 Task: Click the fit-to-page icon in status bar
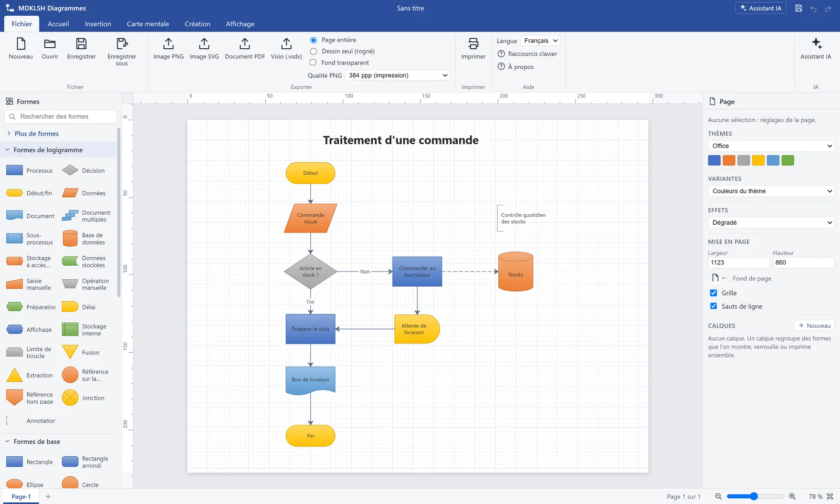point(830,497)
